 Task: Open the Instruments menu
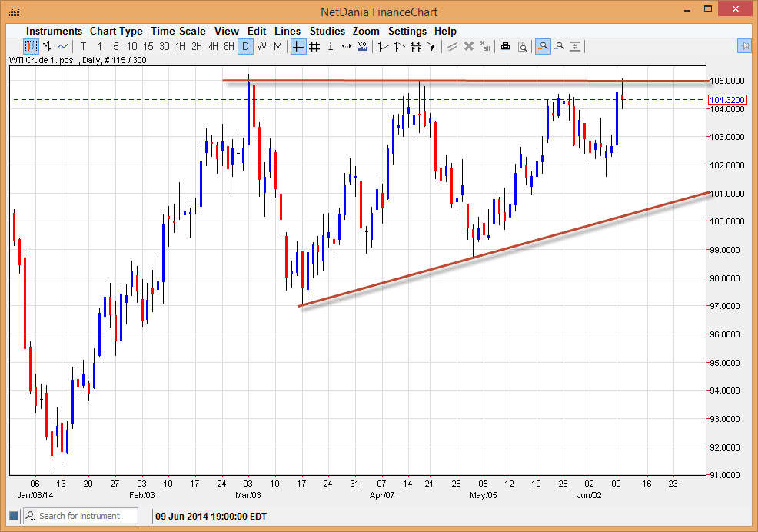pyautogui.click(x=54, y=31)
